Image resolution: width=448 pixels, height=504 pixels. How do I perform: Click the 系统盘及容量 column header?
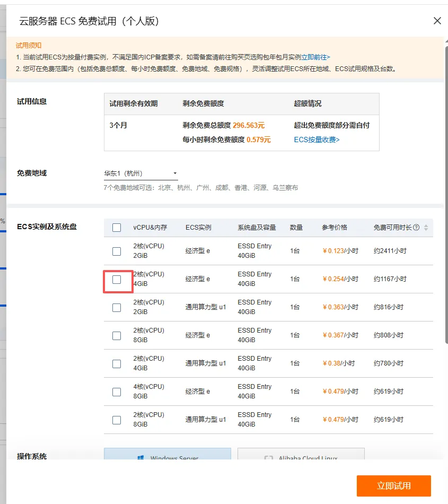coord(257,228)
